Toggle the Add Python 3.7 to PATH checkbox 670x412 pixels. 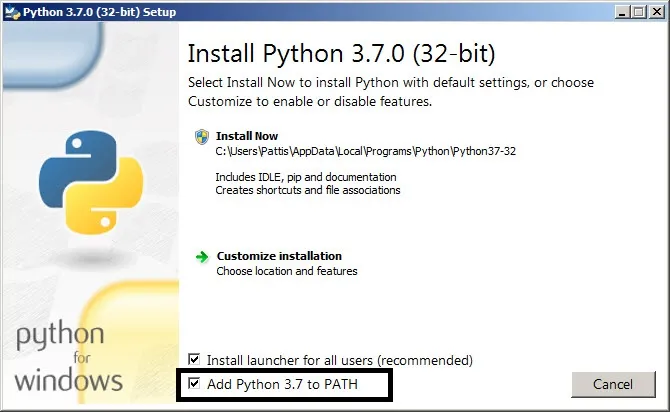tap(195, 383)
